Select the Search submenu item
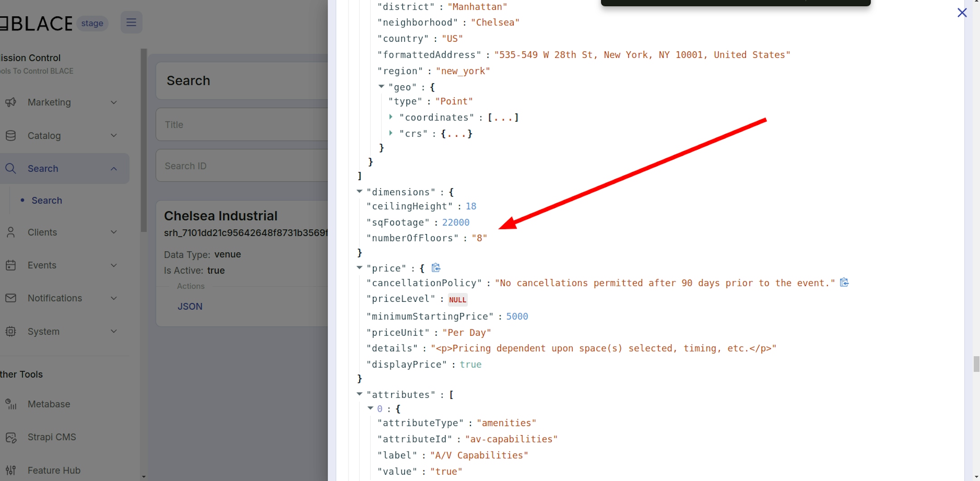 [x=47, y=201]
